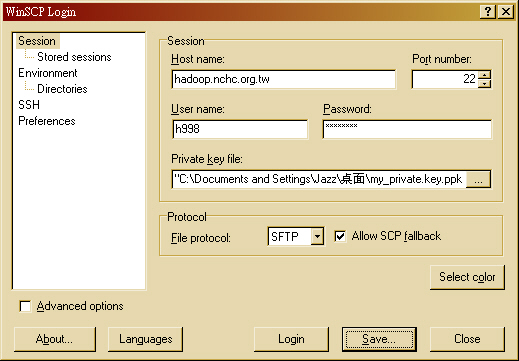The height and width of the screenshot is (361, 519).
Task: Open Directories under Environment
Action: tap(62, 89)
